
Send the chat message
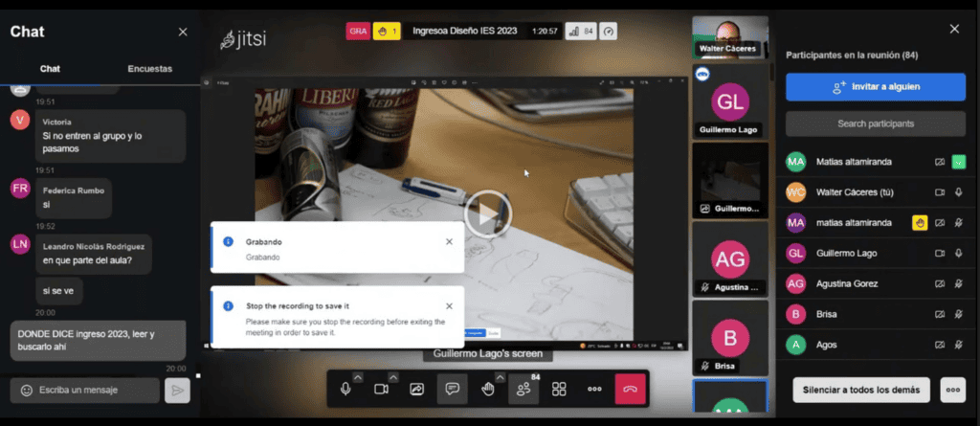177,391
